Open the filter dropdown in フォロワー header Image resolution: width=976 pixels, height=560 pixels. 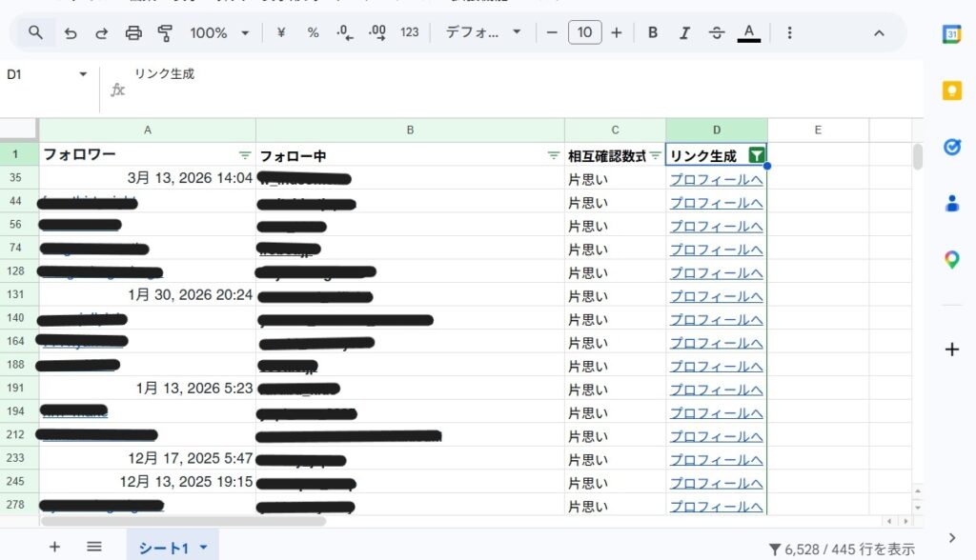[x=245, y=155]
